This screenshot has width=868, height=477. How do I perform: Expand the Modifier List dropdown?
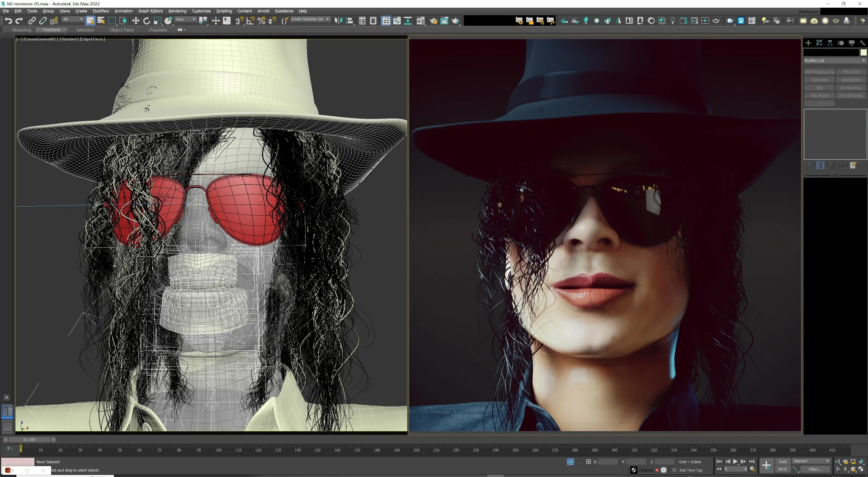point(835,61)
